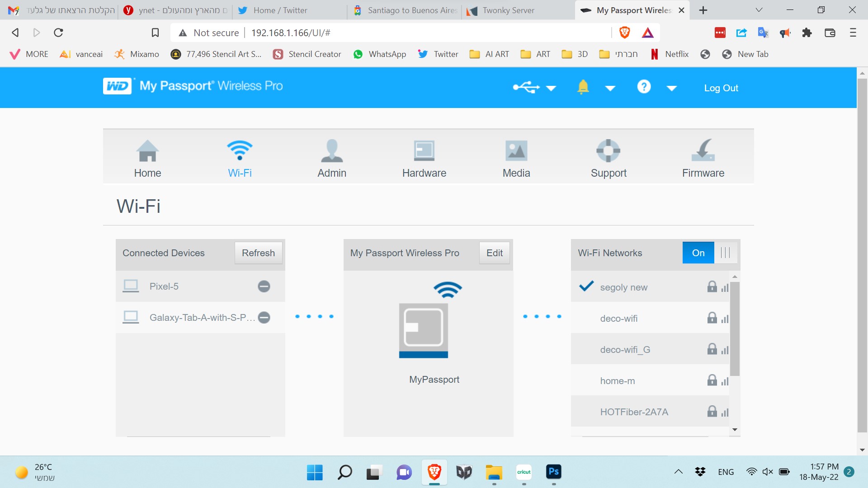868x488 pixels.
Task: Click the Wi-Fi networks list scrollbar thumb
Action: coord(735,328)
